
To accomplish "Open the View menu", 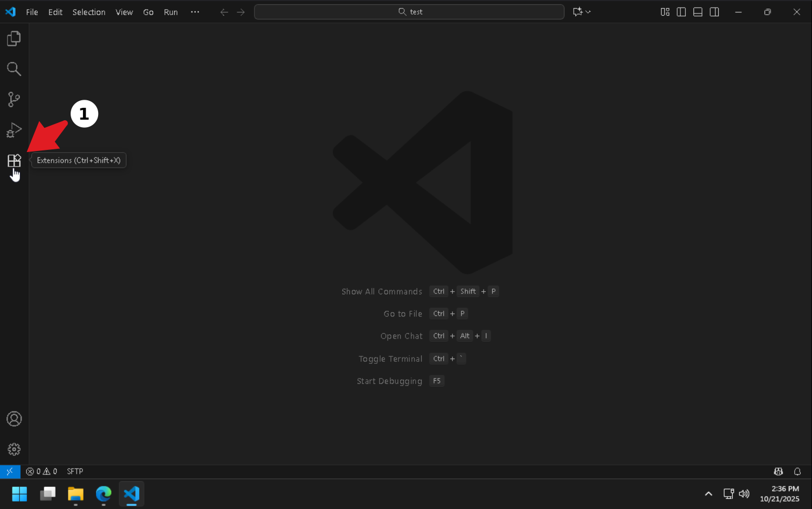I will pos(124,11).
